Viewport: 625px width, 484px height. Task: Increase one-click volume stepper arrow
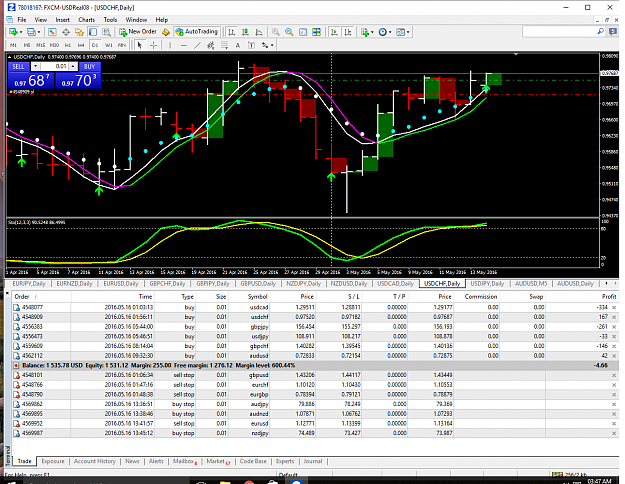point(73,66)
